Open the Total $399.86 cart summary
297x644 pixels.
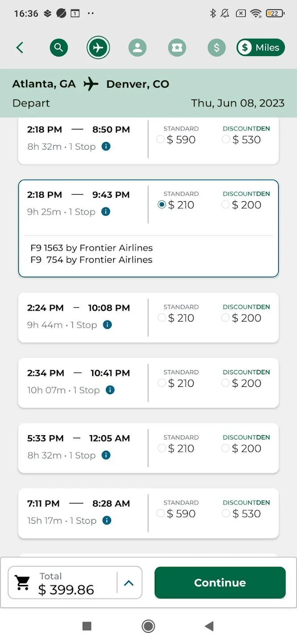pos(63,583)
